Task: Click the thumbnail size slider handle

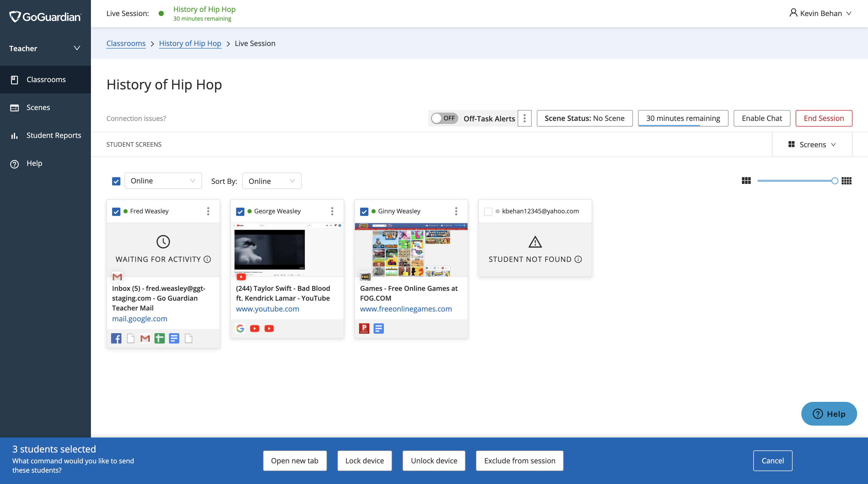Action: (x=834, y=181)
